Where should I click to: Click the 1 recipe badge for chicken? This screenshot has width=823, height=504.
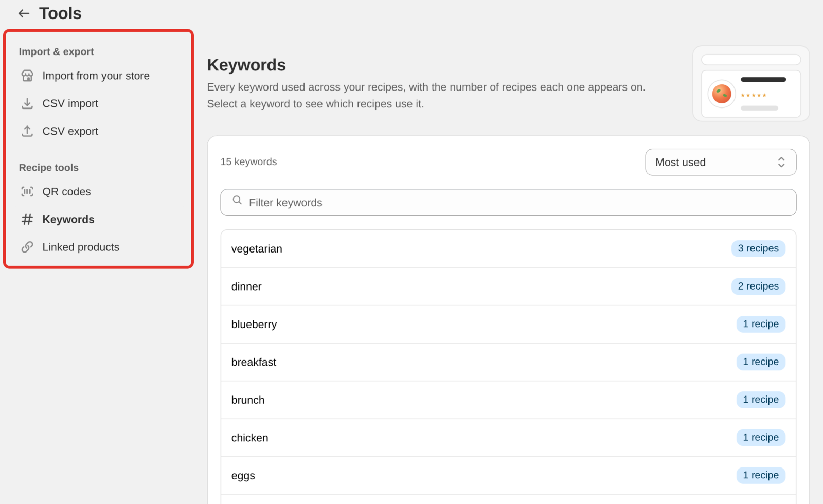(761, 438)
